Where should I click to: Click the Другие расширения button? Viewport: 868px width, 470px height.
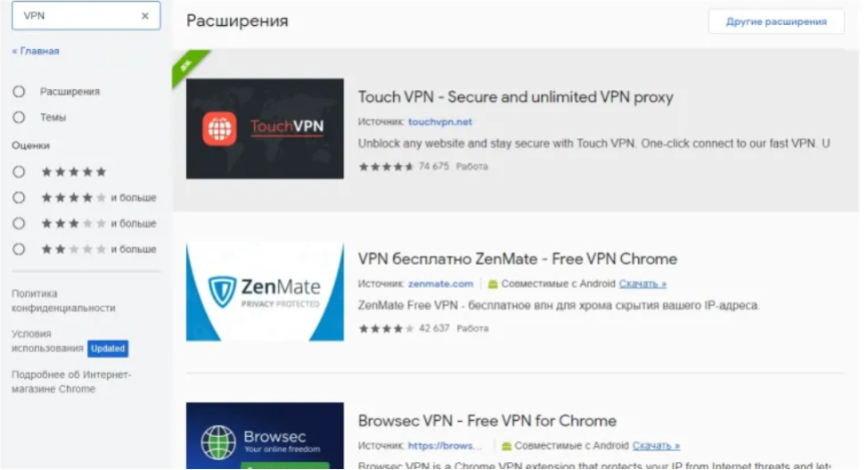click(775, 21)
